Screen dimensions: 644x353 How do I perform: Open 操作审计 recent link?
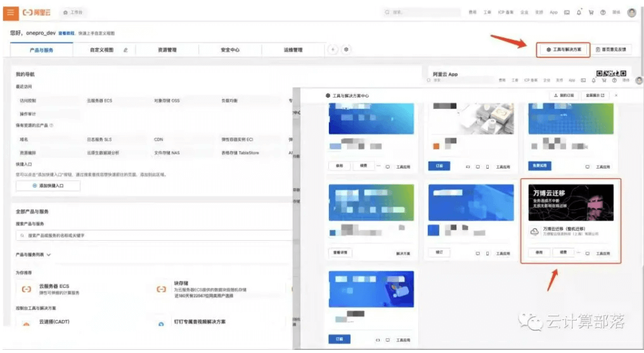click(28, 114)
